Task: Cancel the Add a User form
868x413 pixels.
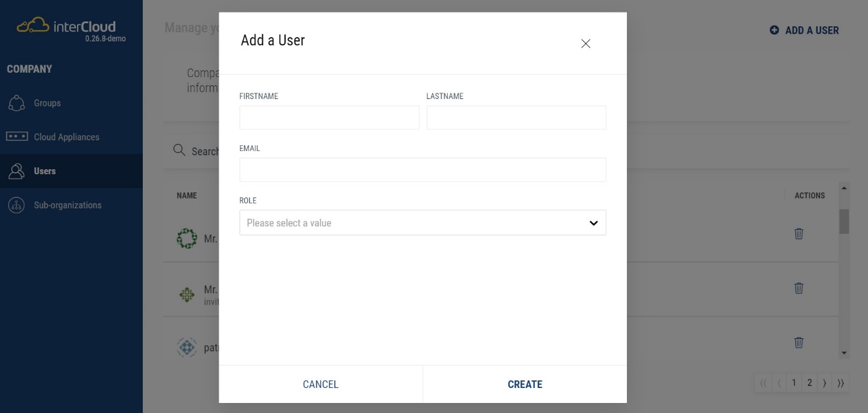Action: pos(321,384)
